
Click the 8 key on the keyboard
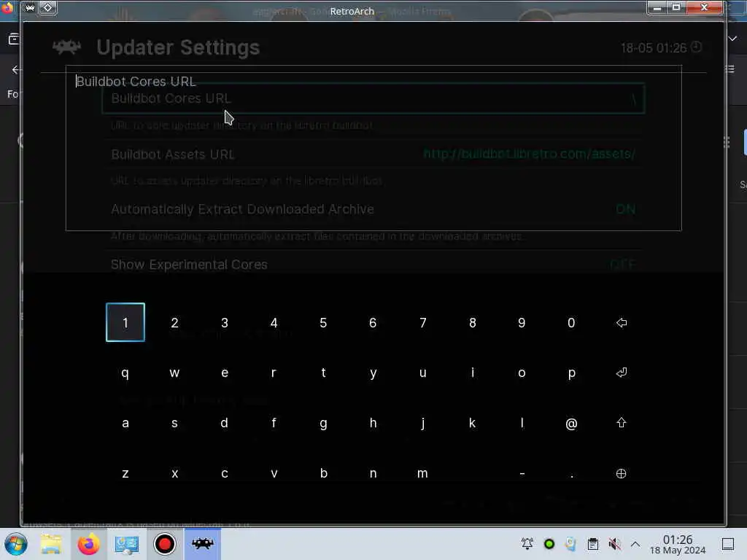472,322
